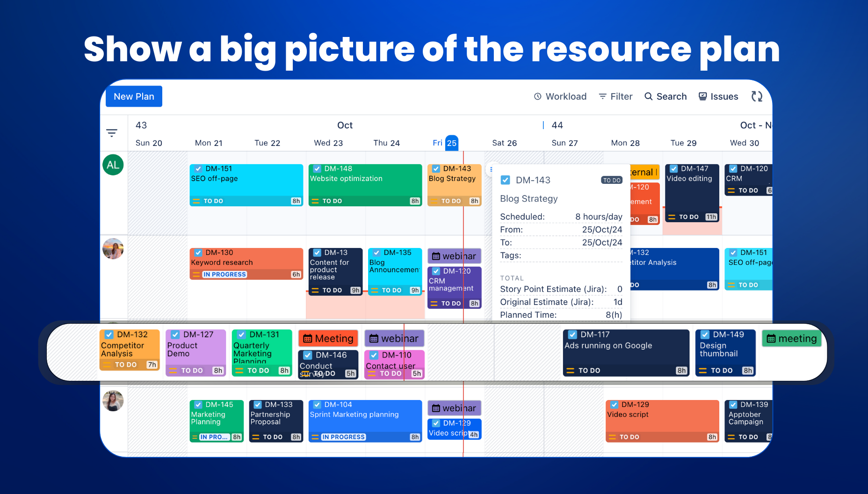Viewport: 868px width, 494px height.
Task: Toggle checkbox on DM-132 Competitor Analysis card
Action: pyautogui.click(x=109, y=334)
